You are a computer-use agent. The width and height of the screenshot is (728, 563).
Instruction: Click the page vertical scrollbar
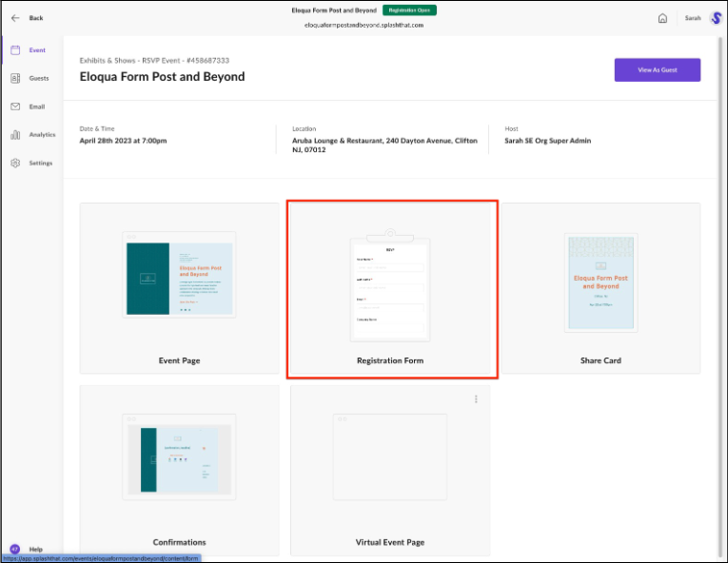coord(720,297)
